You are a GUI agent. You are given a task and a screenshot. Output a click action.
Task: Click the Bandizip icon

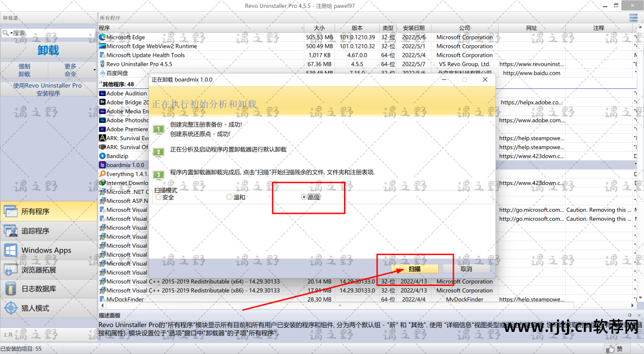coord(103,156)
